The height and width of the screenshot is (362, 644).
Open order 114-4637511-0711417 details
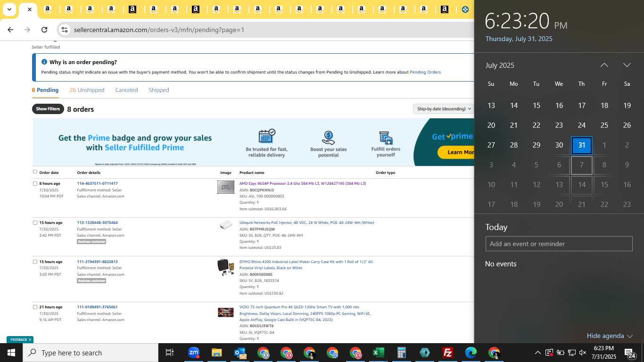point(97,183)
